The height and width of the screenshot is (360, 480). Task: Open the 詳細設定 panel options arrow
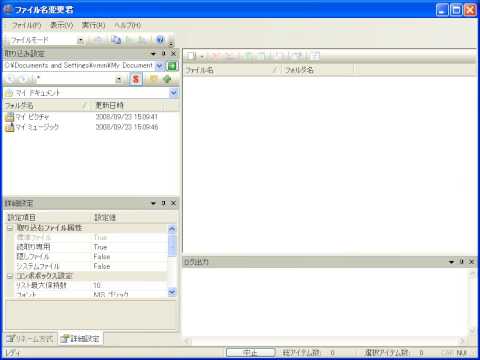coord(153,203)
